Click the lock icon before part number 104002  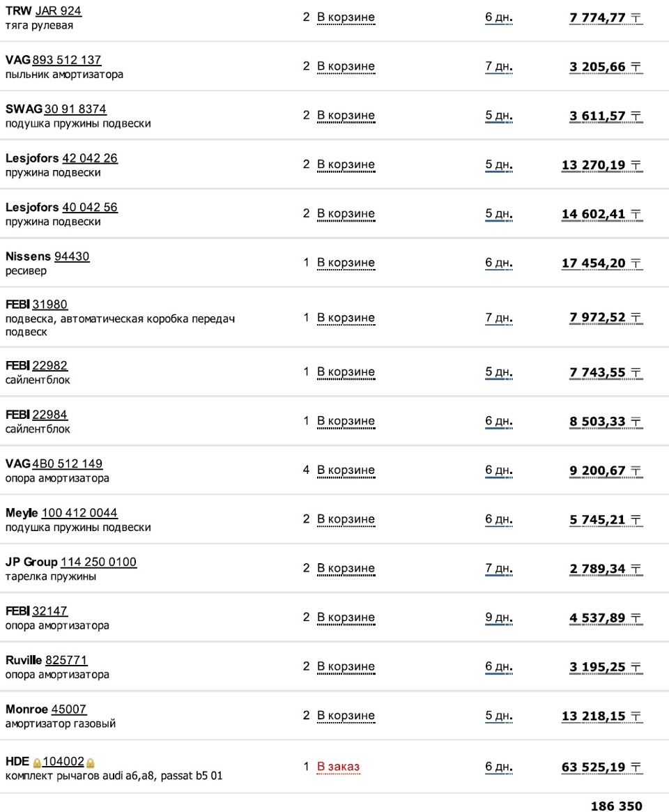[37, 763]
